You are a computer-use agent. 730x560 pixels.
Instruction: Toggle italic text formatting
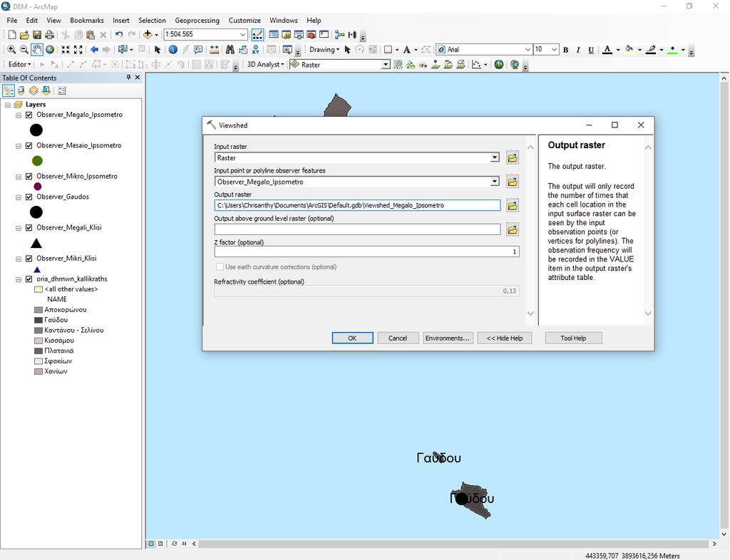[x=578, y=50]
